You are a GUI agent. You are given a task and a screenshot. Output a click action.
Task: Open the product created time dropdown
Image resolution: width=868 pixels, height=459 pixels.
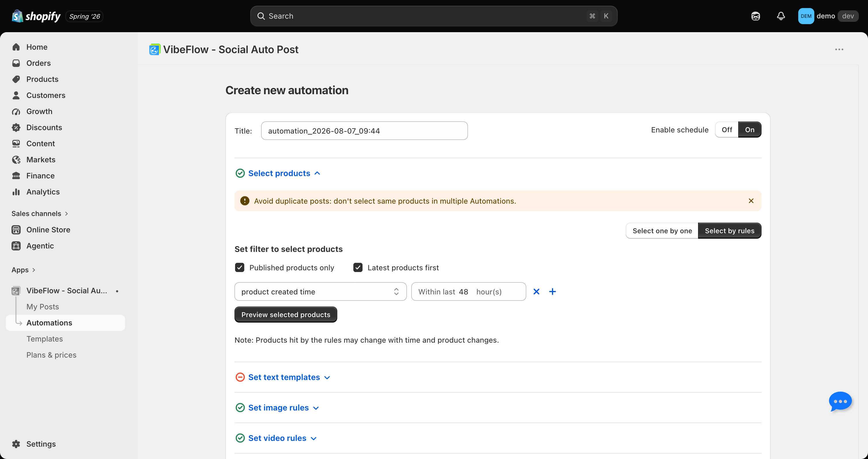pyautogui.click(x=320, y=291)
